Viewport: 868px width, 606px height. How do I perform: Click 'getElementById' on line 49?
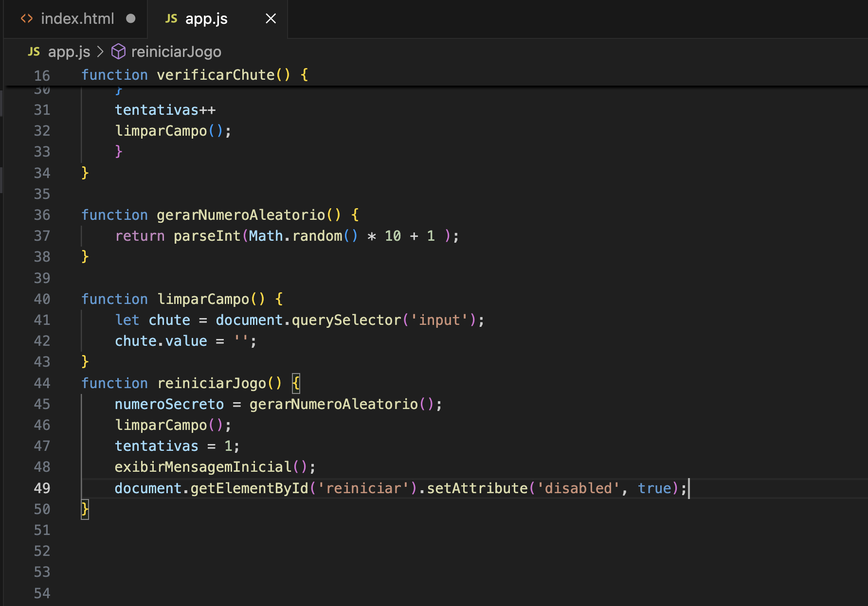(250, 488)
